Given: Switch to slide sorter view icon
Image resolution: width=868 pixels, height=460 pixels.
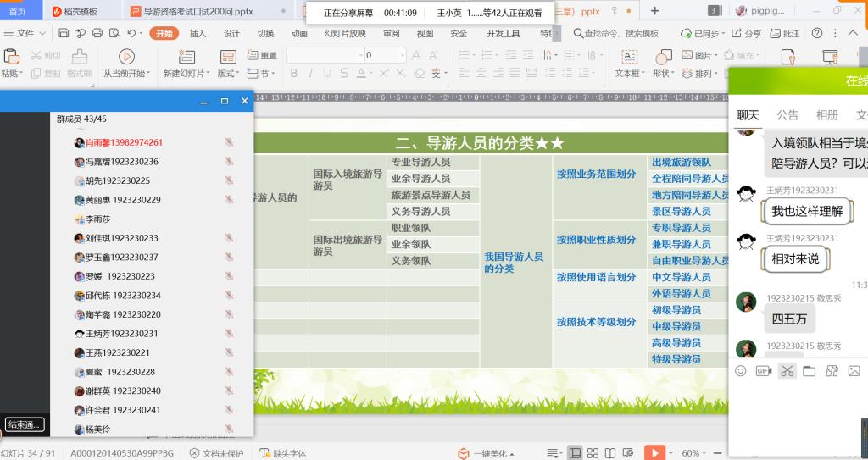Looking at the screenshot, I should pos(593,453).
